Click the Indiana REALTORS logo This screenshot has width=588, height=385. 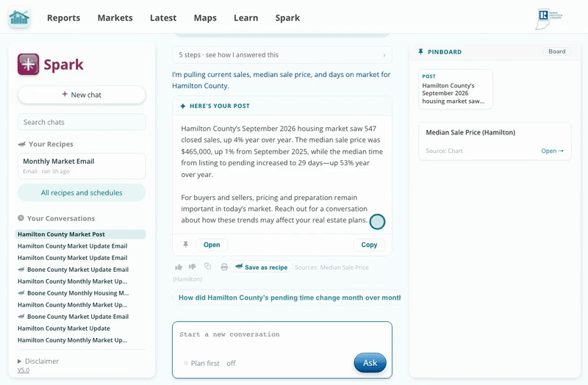pos(548,18)
